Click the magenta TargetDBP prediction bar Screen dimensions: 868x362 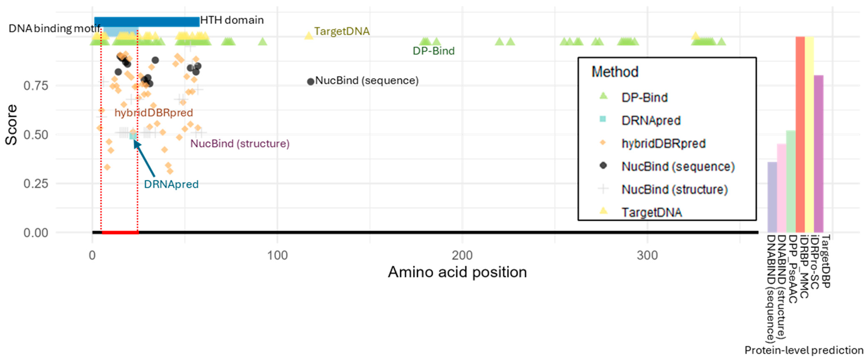819,153
